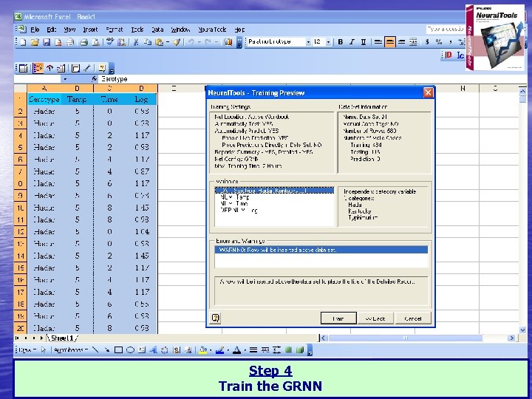This screenshot has height=399, width=532.
Task: Open the File menu
Action: tap(35, 30)
